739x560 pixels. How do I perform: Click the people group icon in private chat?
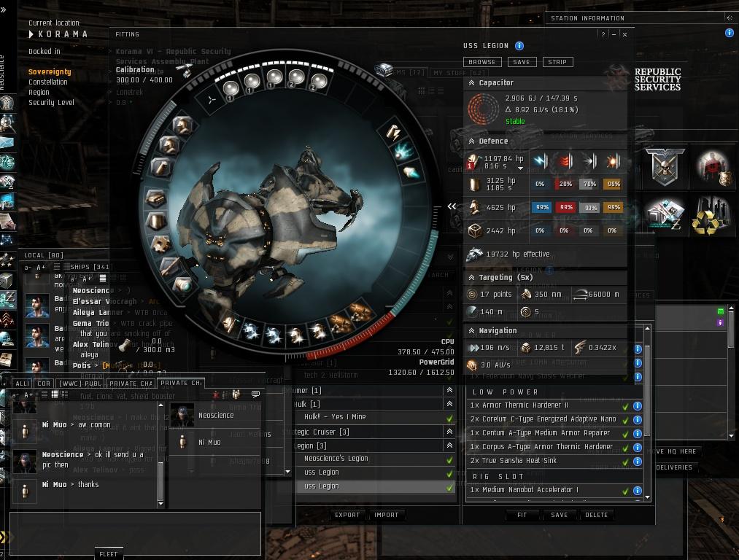click(x=236, y=394)
